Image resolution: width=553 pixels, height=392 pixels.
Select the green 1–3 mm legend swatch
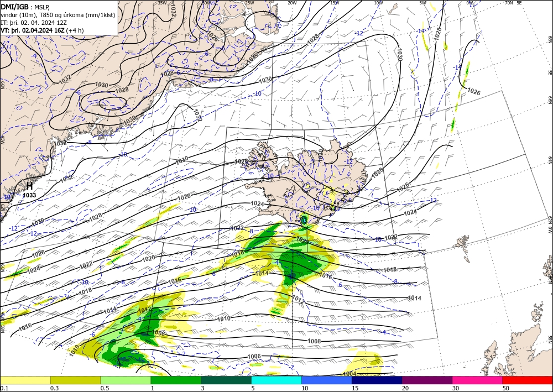click(176, 380)
